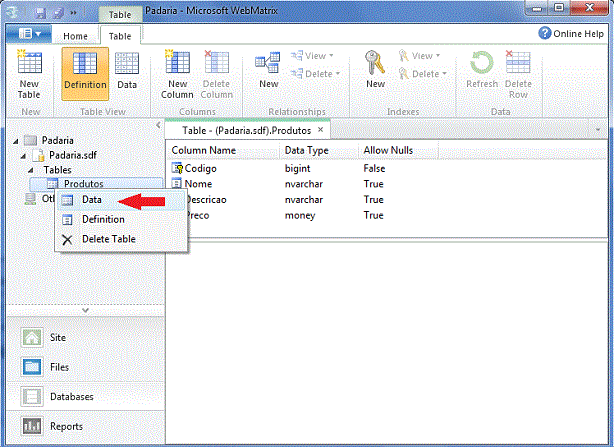Viewport: 614px width, 447px height.
Task: Click the Padaria site folder icon
Action: (x=30, y=140)
